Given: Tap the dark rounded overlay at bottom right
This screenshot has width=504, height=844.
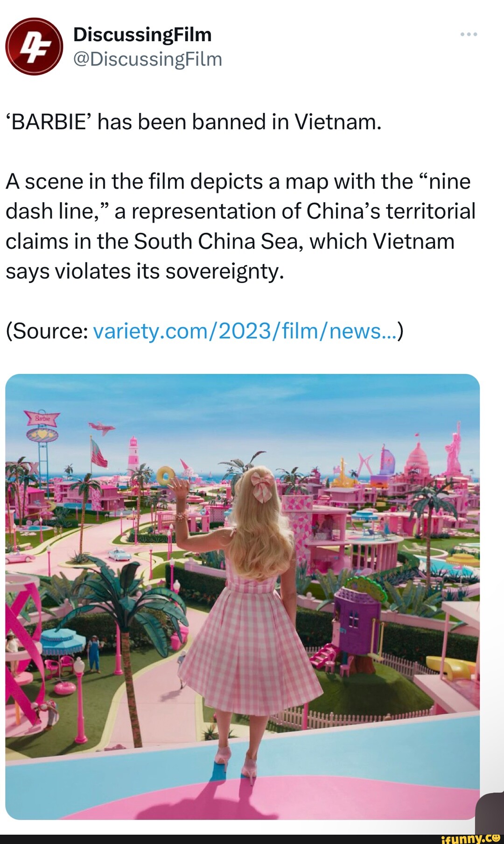Looking at the screenshot, I should pyautogui.click(x=490, y=813).
